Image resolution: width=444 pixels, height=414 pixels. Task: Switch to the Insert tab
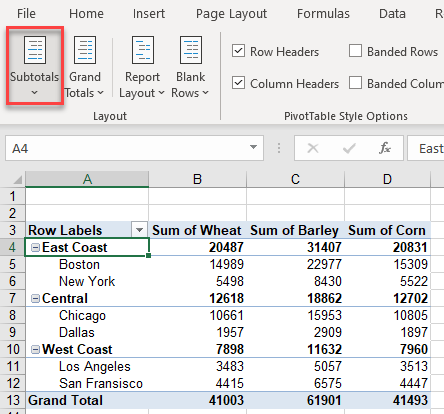pyautogui.click(x=149, y=14)
